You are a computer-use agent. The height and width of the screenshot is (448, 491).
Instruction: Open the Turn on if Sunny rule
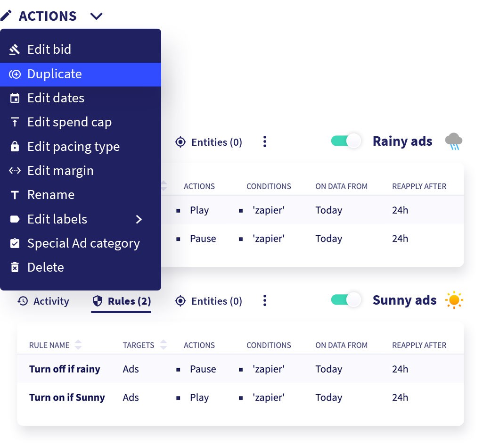[67, 398]
